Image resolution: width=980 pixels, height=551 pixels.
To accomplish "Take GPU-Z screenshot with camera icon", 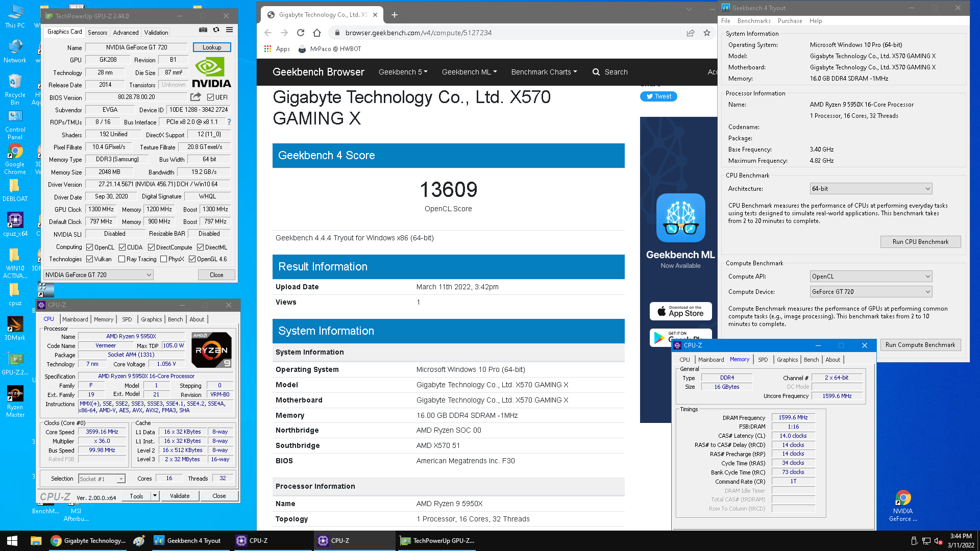I will (x=203, y=30).
